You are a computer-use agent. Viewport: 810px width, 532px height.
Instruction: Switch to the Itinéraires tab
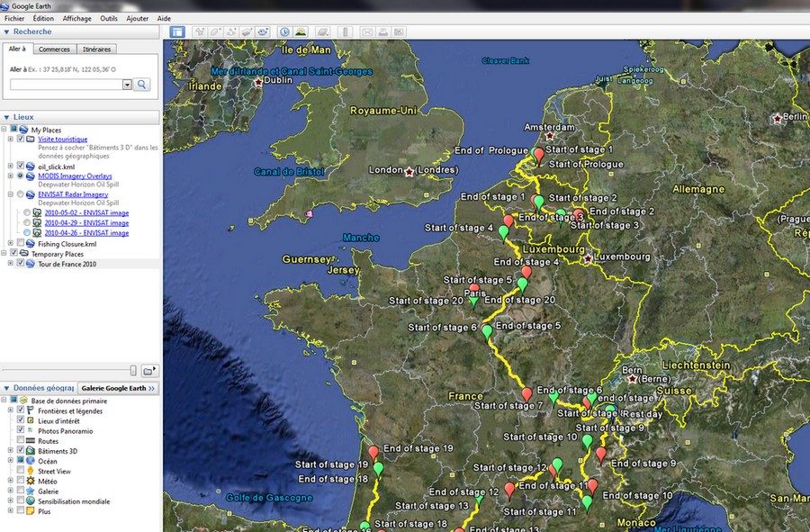(x=95, y=49)
